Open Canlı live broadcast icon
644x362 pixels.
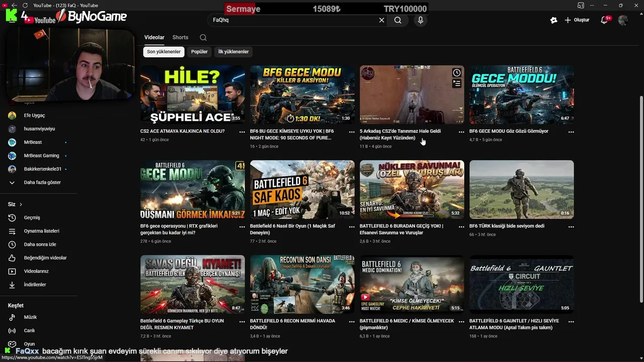point(12,331)
